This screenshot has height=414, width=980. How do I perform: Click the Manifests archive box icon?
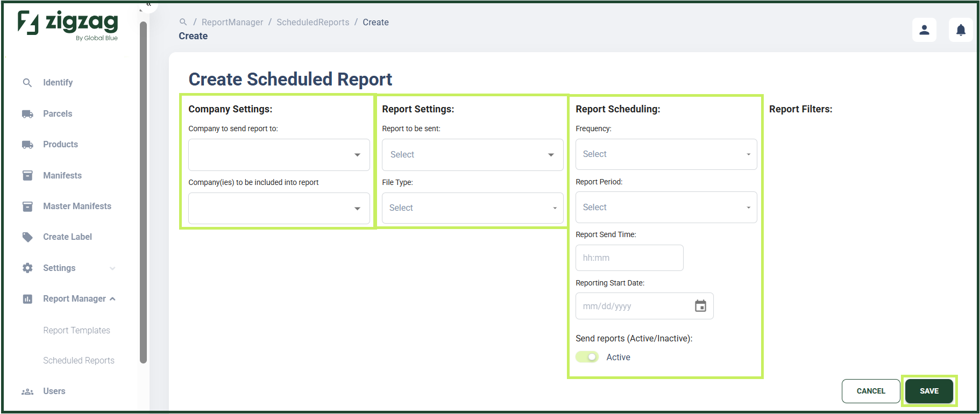tap(27, 175)
